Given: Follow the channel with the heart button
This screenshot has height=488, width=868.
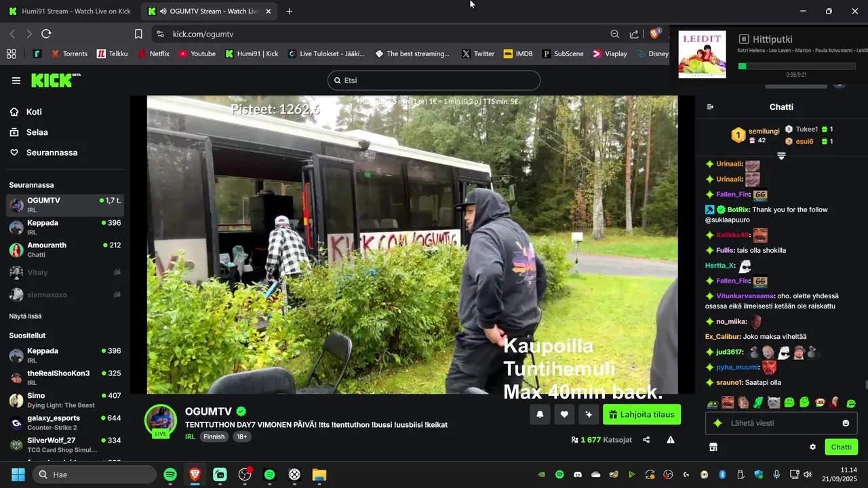Looking at the screenshot, I should pos(564,414).
